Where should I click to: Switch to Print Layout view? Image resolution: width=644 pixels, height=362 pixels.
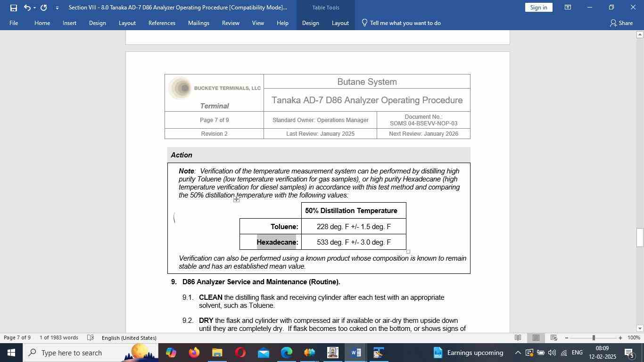tap(536, 338)
